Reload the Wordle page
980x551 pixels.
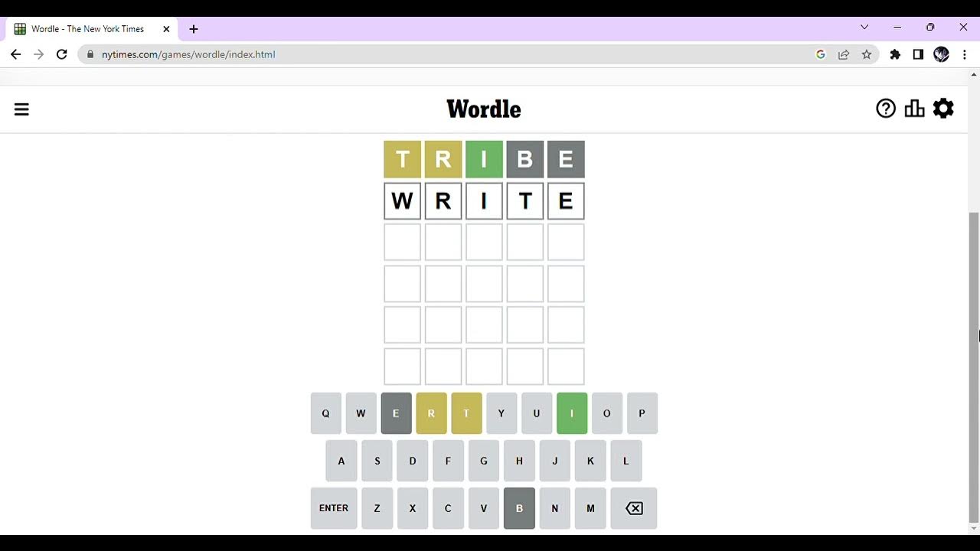(x=62, y=54)
